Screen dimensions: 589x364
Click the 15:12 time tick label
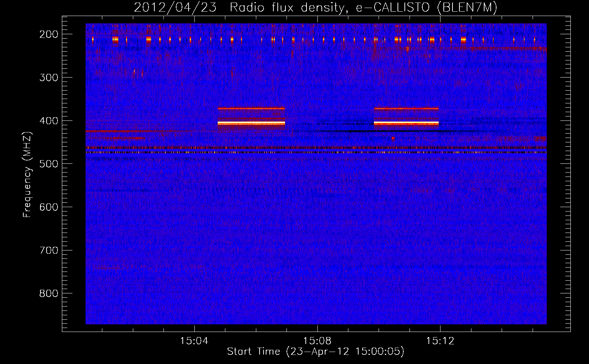pos(440,341)
